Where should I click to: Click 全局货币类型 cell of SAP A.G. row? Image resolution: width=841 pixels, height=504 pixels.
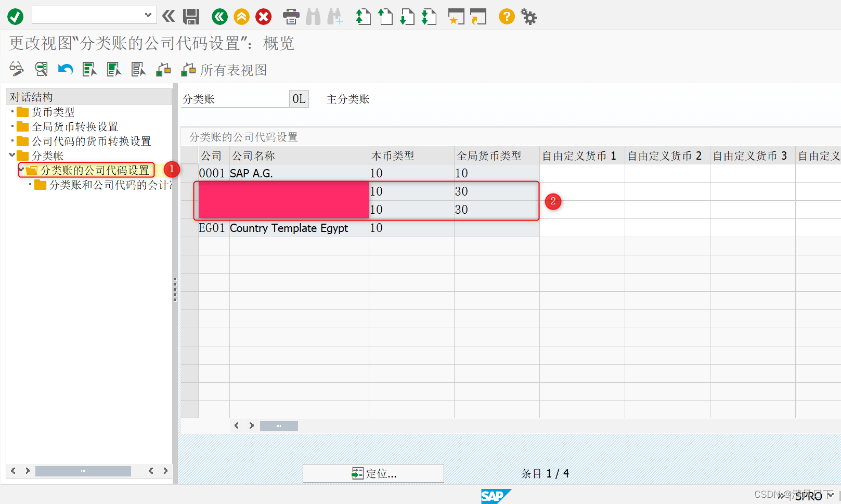pyautogui.click(x=497, y=173)
